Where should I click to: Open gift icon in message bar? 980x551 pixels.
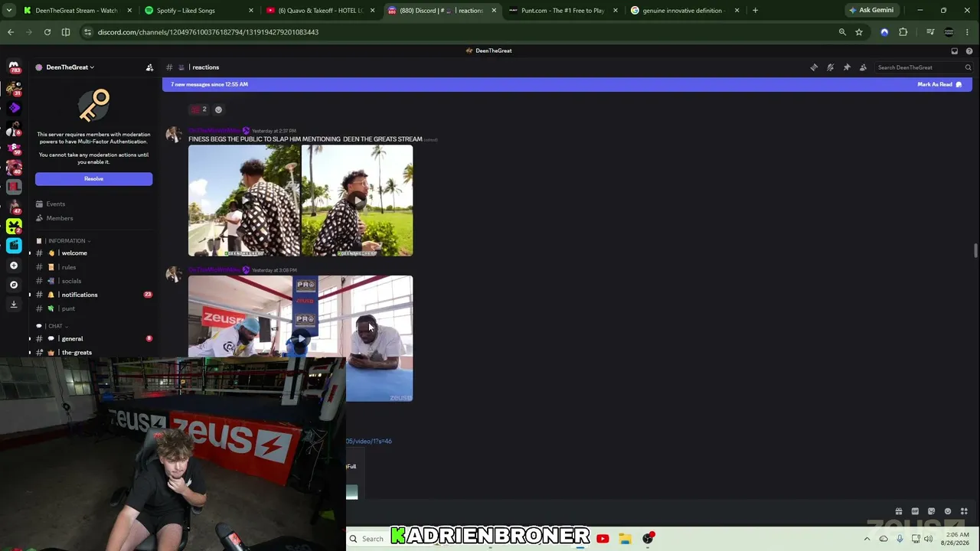[899, 511]
